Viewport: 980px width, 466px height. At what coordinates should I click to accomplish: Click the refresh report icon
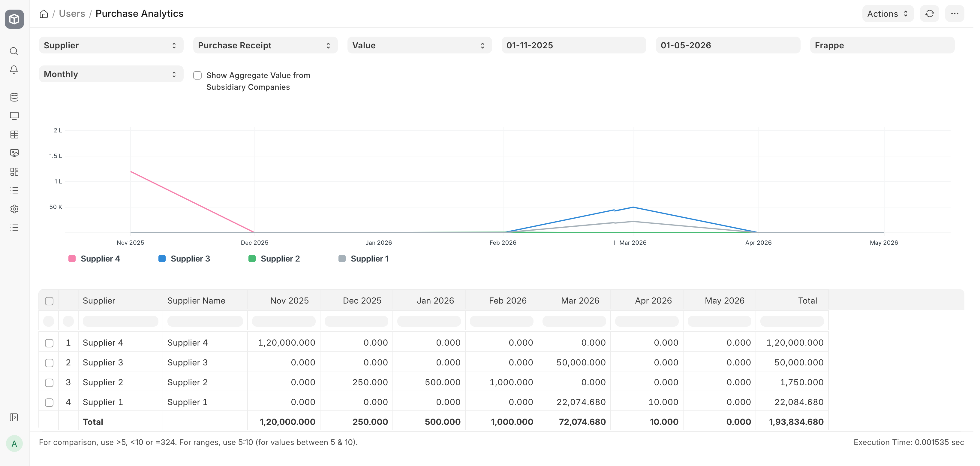click(x=929, y=14)
